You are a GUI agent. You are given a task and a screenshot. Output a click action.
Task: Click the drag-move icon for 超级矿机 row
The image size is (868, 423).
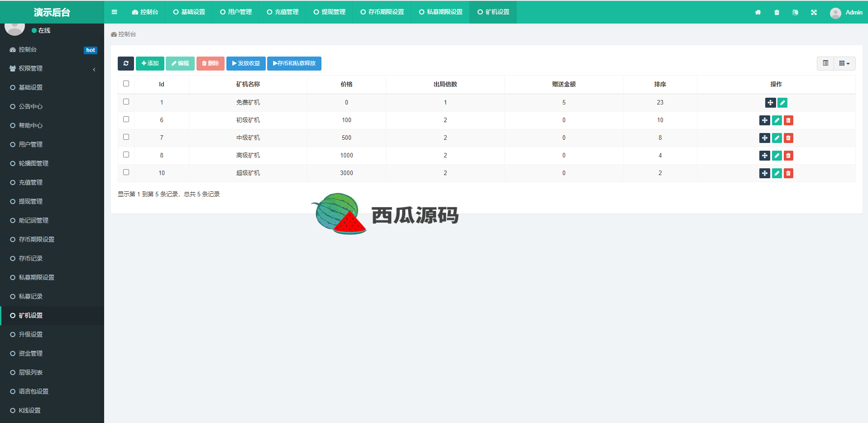(764, 173)
